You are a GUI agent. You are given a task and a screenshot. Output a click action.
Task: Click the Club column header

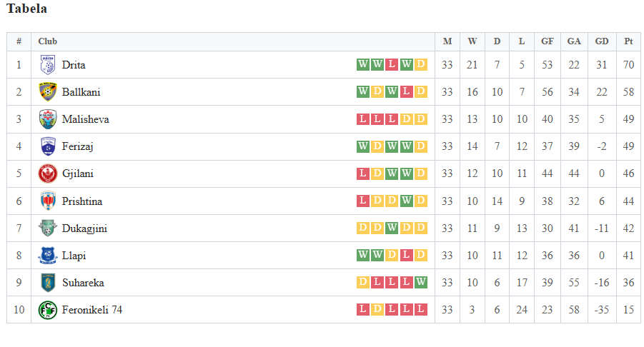pyautogui.click(x=48, y=41)
